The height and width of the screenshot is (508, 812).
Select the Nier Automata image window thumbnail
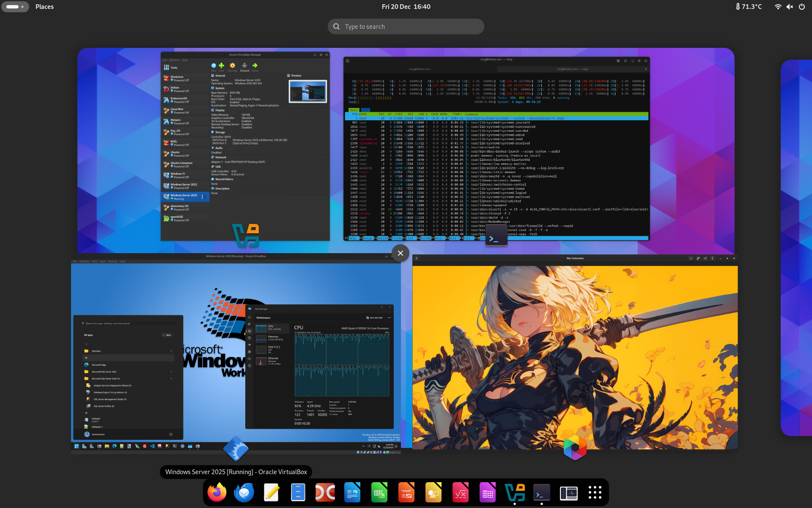575,356
